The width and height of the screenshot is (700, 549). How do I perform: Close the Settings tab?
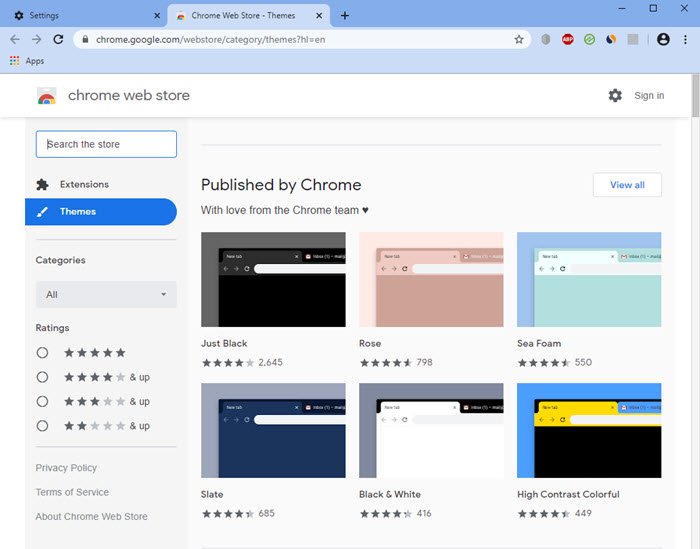(x=157, y=16)
